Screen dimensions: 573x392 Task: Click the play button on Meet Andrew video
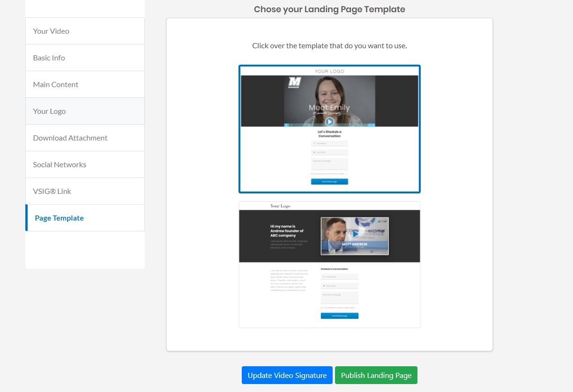coord(355,234)
